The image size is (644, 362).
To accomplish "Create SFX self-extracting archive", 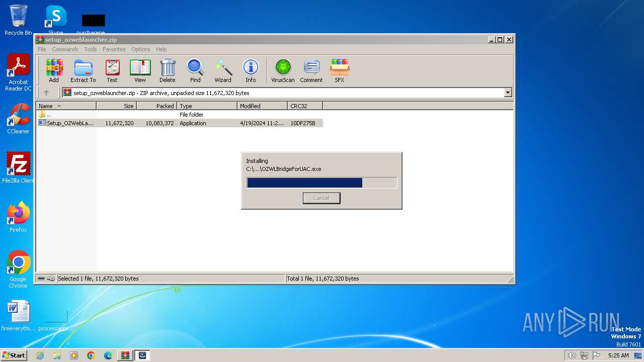I will click(340, 71).
